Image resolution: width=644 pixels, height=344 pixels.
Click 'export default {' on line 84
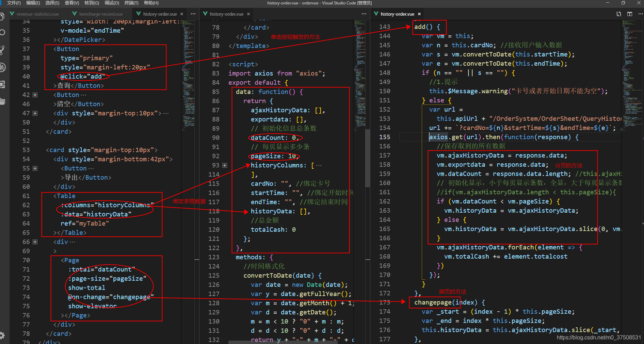[258, 83]
